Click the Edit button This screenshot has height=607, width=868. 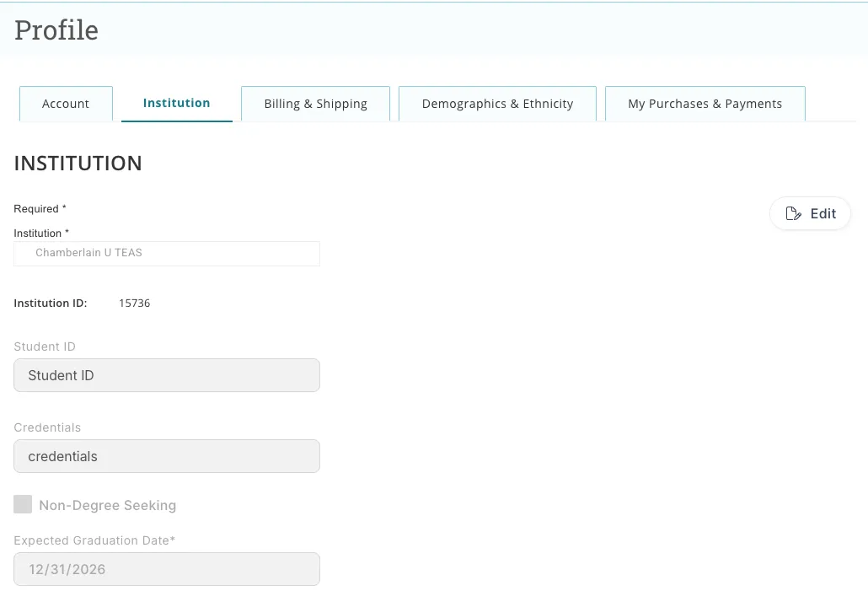click(x=810, y=214)
